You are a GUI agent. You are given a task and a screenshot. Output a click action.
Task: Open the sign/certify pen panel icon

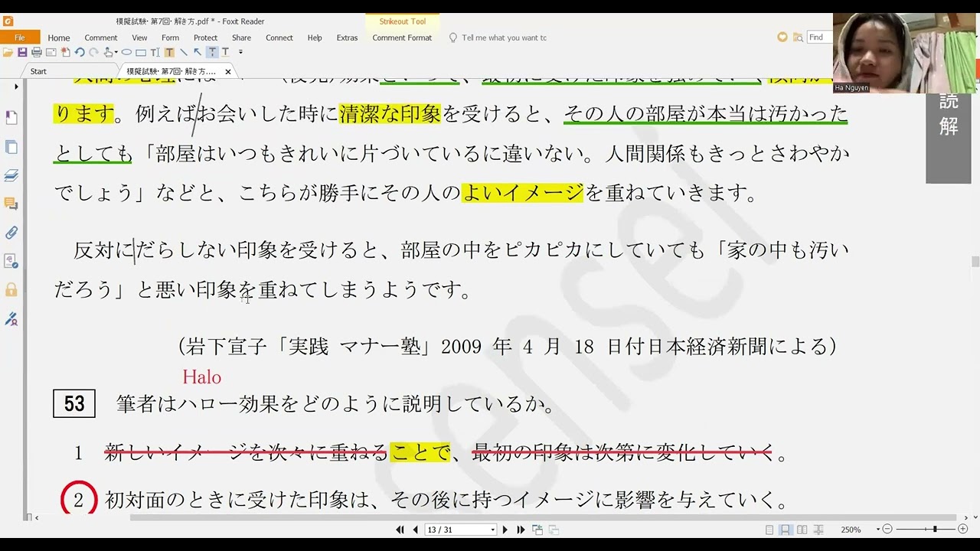click(x=11, y=318)
